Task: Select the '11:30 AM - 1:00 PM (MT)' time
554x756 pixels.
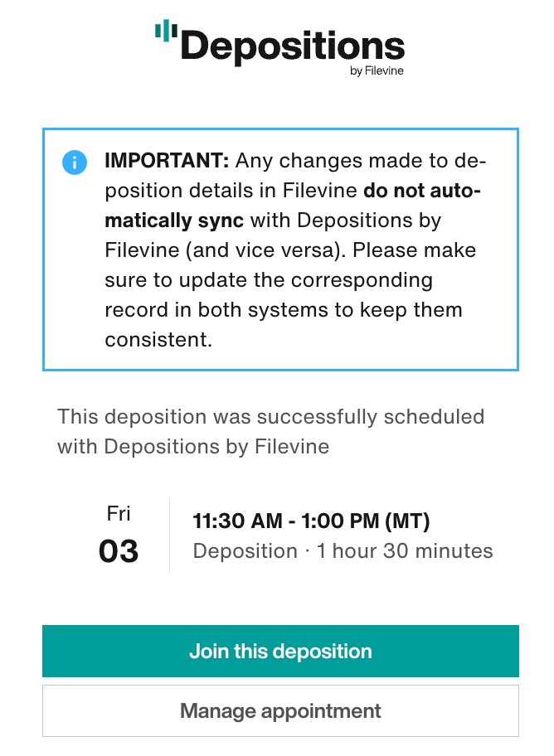Action: (x=311, y=521)
